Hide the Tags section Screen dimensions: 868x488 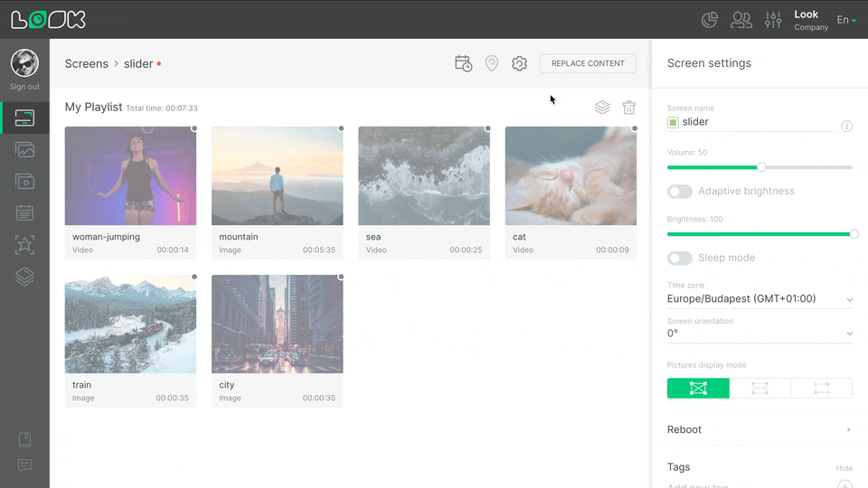[843, 468]
